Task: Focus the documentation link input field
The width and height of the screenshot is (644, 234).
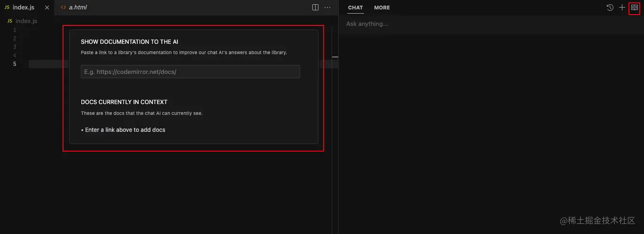Action: click(190, 72)
